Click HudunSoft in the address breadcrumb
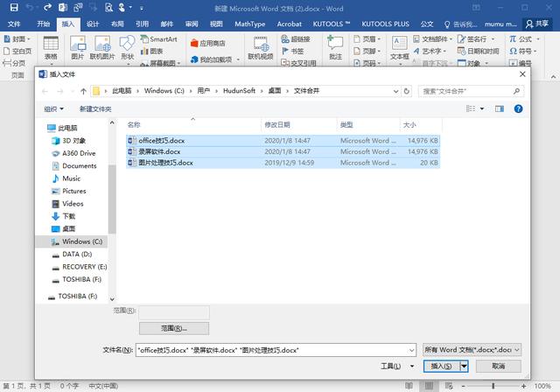Screen dimensions: 560x392 239,91
